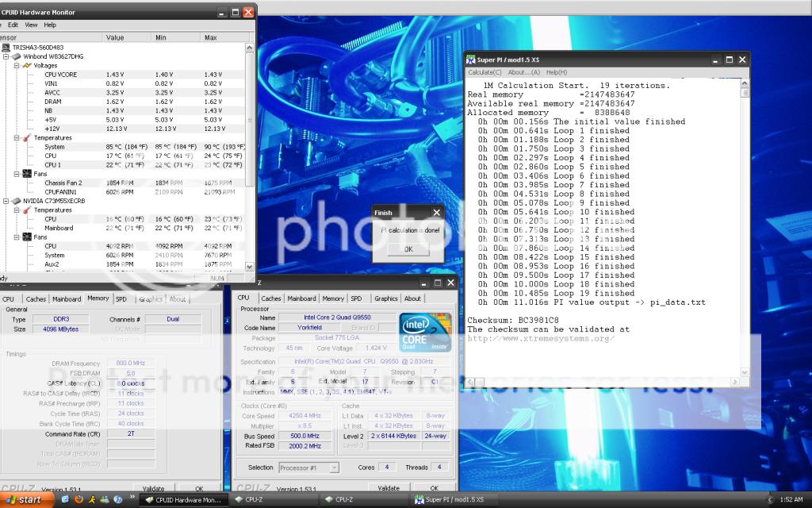The width and height of the screenshot is (812, 508).
Task: Click the fan icon under the NVIDIA node
Action: click(27, 237)
